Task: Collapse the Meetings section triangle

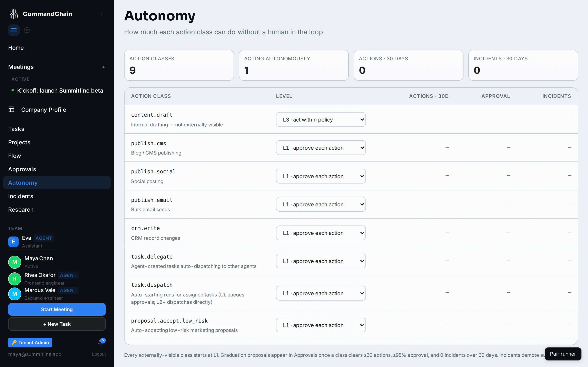Action: point(104,67)
